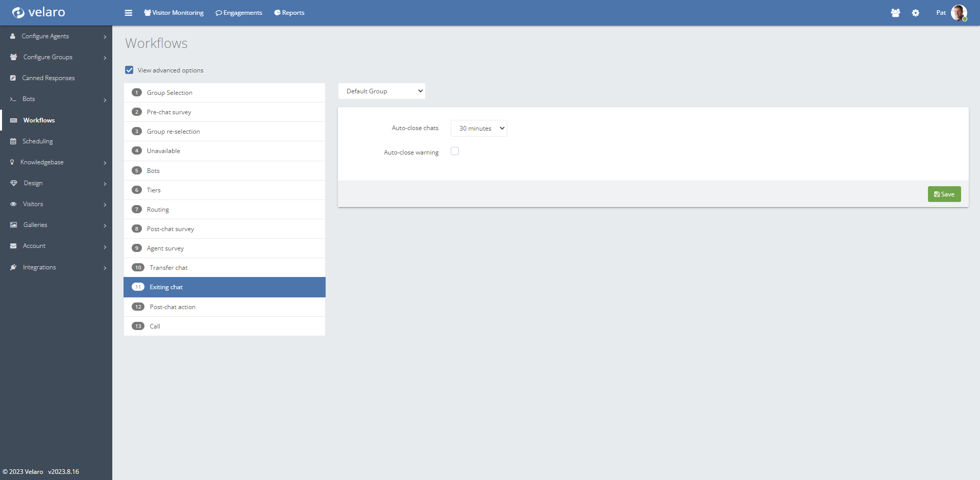980x480 pixels.
Task: Open Visitor Monitoring in top navigation
Action: coord(174,13)
